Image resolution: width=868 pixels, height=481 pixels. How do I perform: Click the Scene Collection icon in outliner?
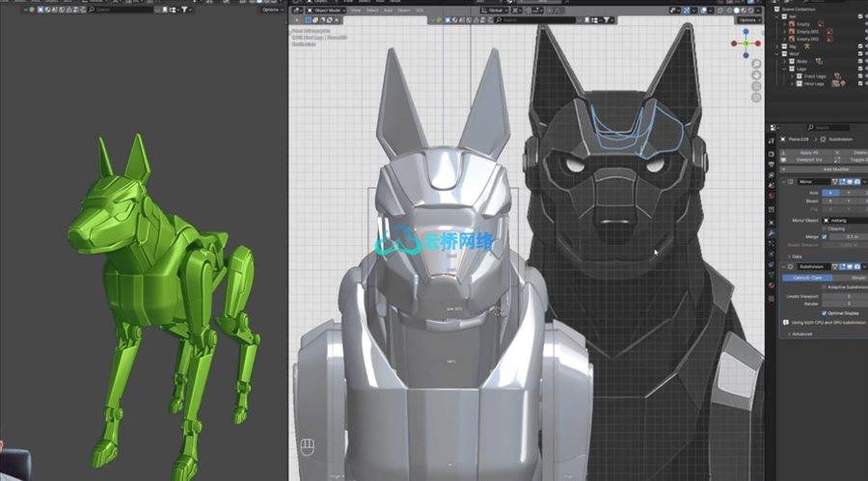[x=774, y=11]
